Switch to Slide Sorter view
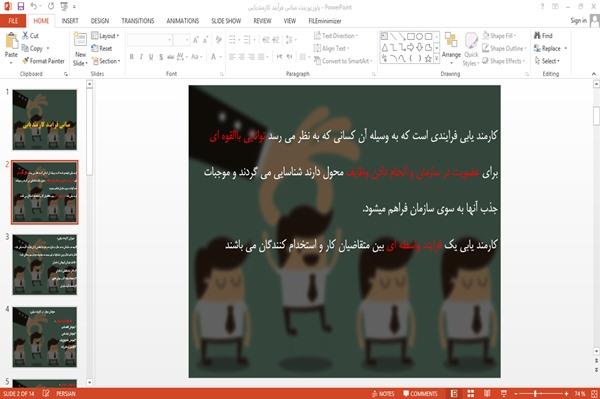The height and width of the screenshot is (399, 600). pos(471,394)
